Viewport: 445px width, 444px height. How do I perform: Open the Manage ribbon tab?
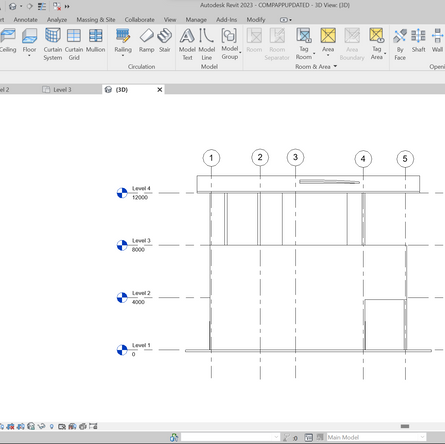196,20
